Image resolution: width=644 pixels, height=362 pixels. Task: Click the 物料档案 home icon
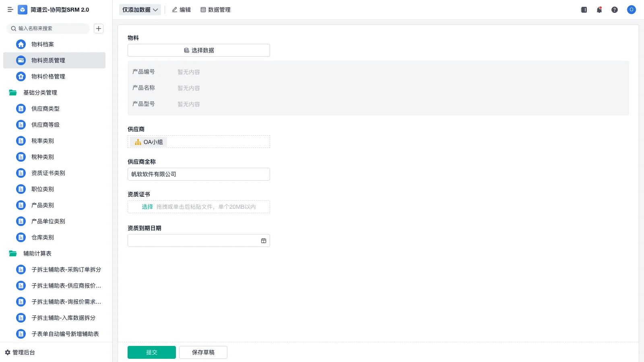click(x=21, y=44)
